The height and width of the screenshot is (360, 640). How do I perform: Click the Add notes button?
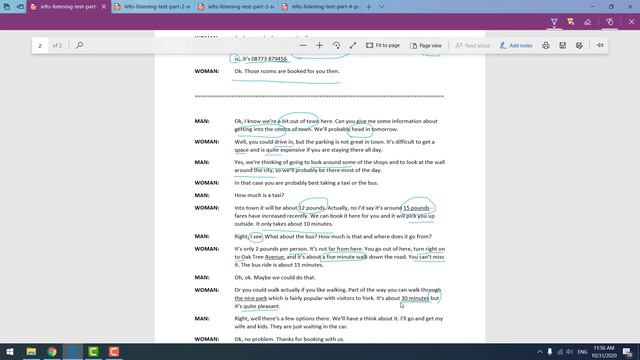pyautogui.click(x=516, y=45)
